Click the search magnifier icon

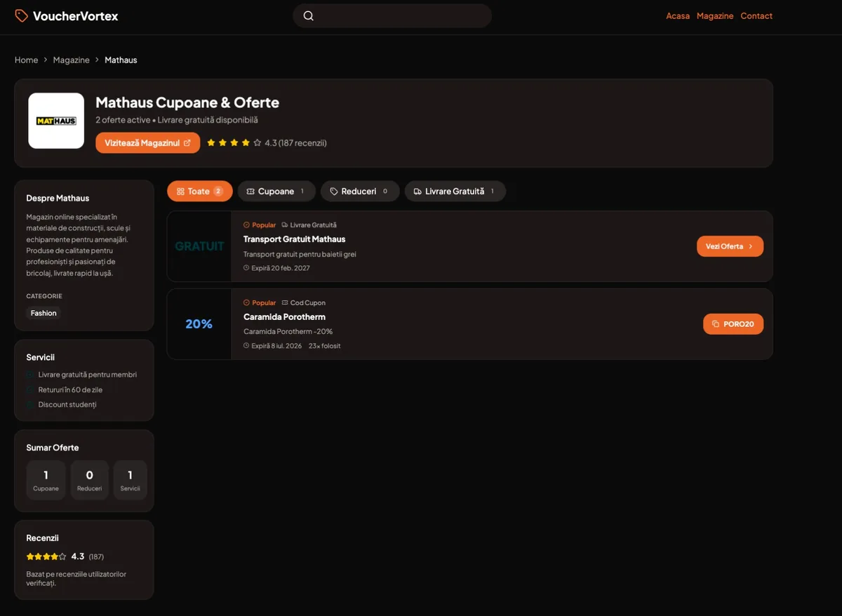pos(309,15)
